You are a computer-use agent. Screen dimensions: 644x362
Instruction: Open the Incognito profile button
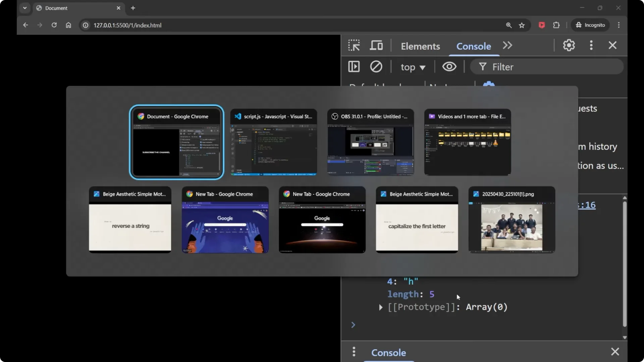click(590, 25)
